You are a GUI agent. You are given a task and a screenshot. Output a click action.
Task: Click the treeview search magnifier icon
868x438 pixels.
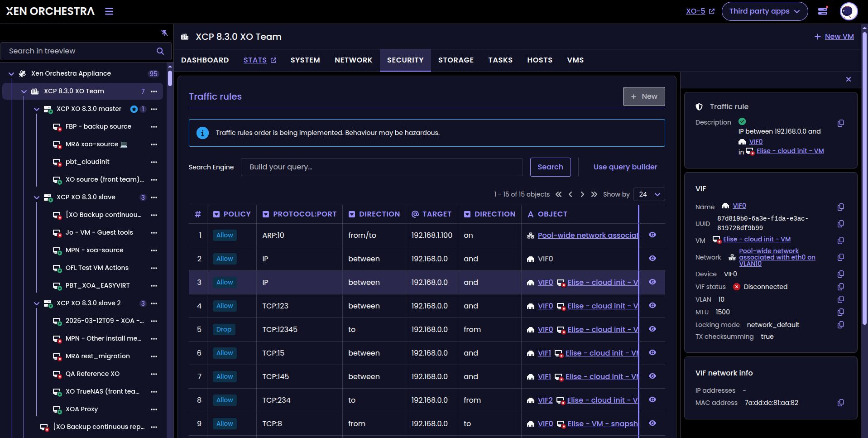[x=160, y=51]
